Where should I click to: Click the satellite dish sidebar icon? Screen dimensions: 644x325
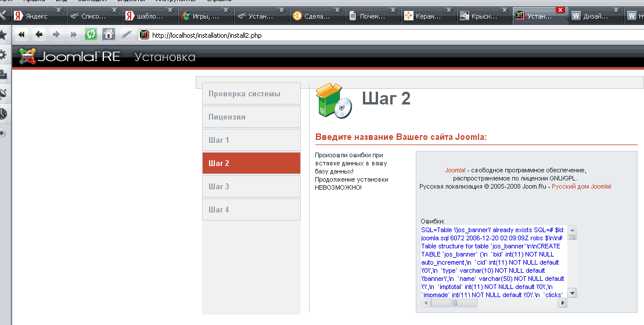pyautogui.click(x=3, y=93)
